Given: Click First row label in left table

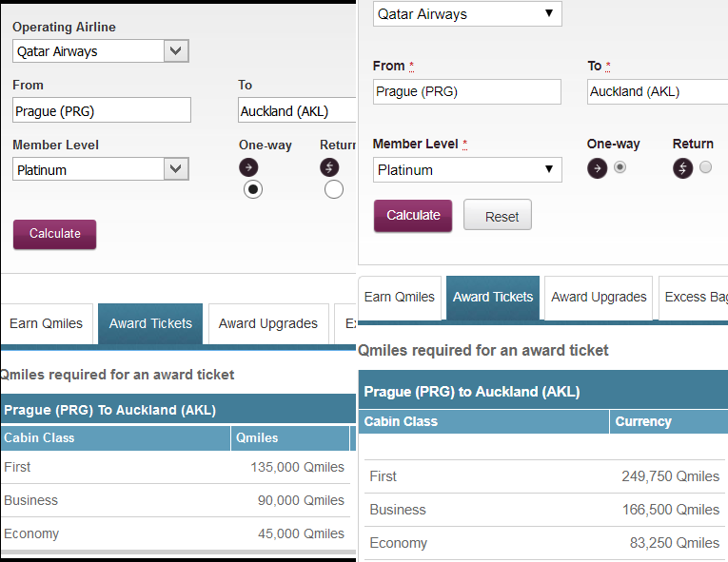Looking at the screenshot, I should coord(17,467).
